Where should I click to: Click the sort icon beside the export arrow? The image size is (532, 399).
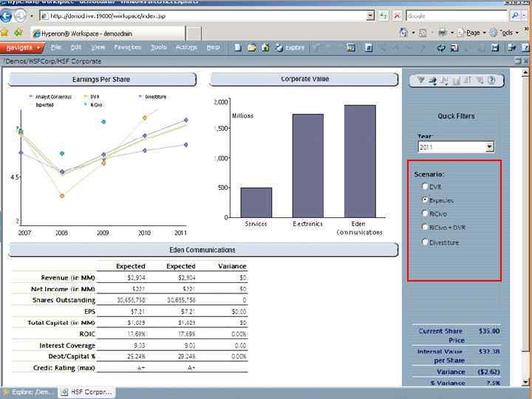click(x=444, y=81)
